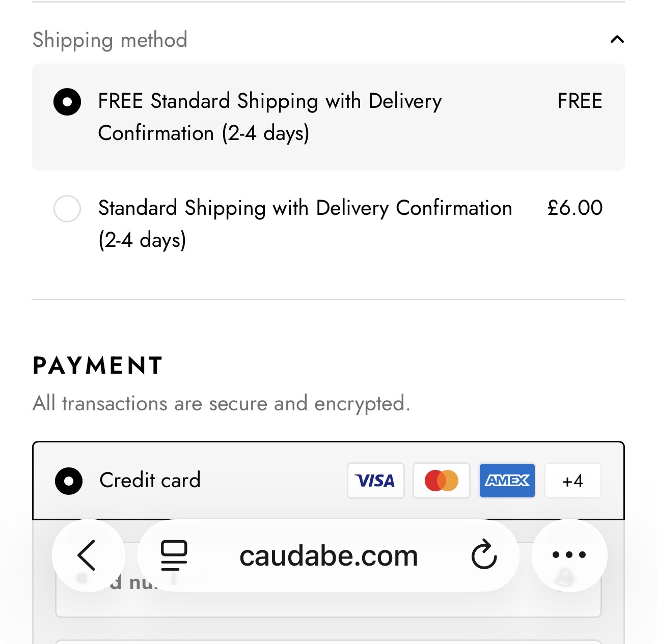Collapse the Shipping method section chevron
This screenshot has height=644, width=657.
pyautogui.click(x=617, y=39)
